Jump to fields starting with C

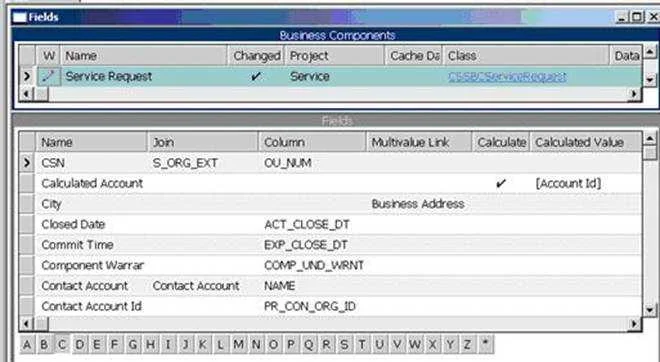coord(62,345)
